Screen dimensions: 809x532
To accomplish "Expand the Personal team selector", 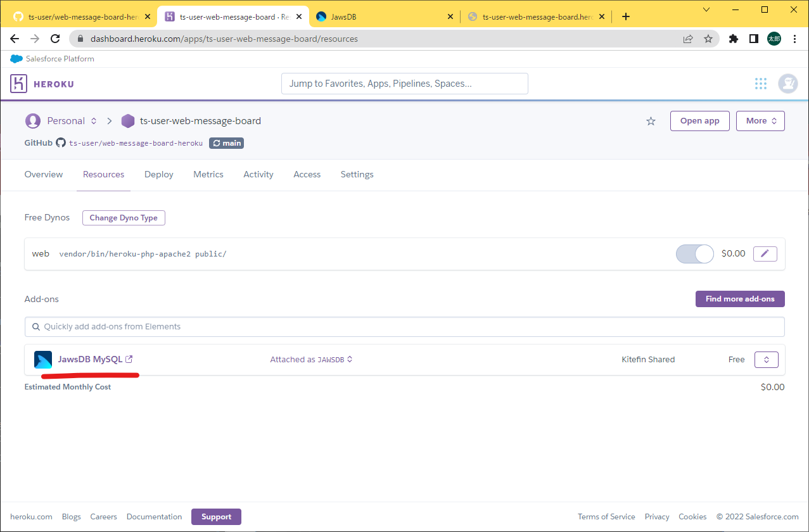I will click(94, 121).
